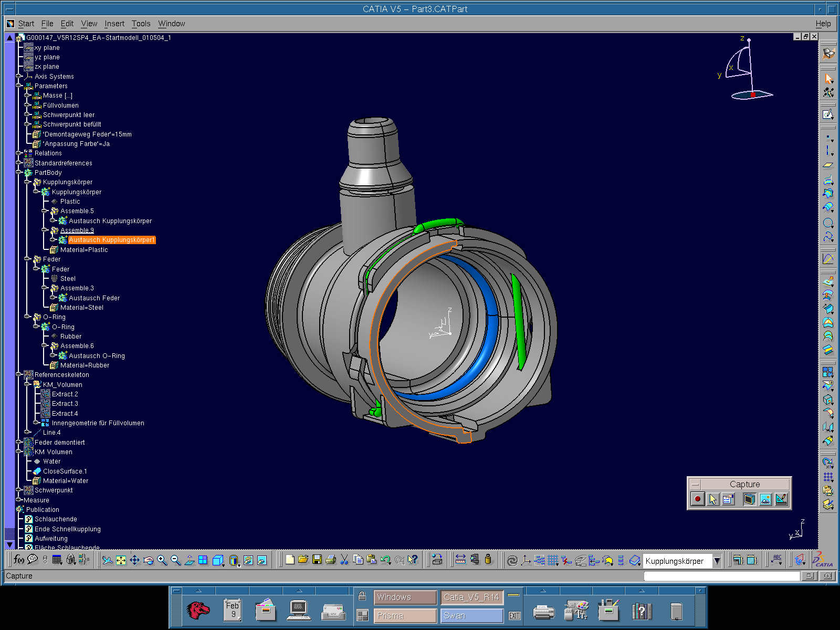Open the File menu

tap(47, 24)
